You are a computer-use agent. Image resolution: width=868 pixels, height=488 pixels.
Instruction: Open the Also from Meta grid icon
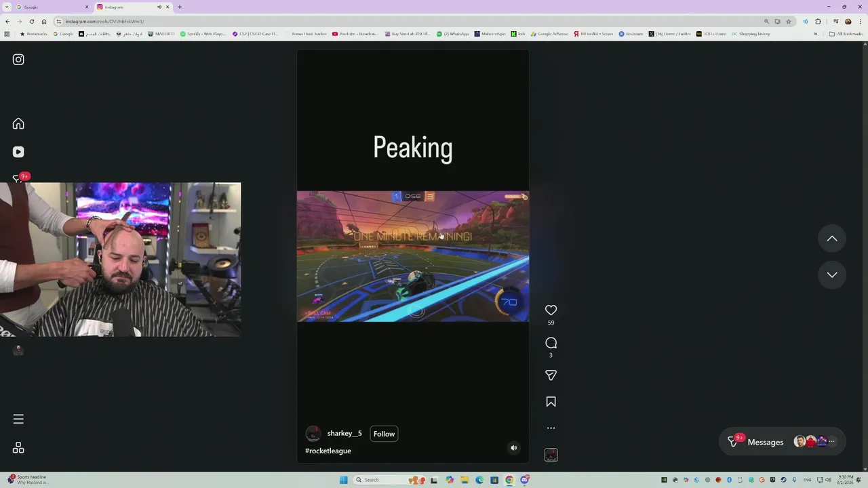(18, 448)
